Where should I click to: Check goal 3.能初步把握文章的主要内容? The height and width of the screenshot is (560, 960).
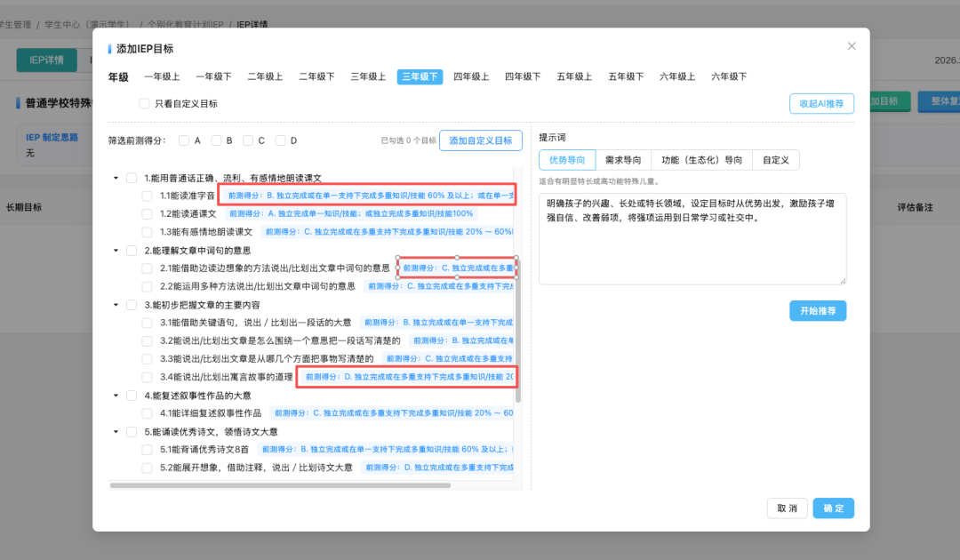coord(132,305)
